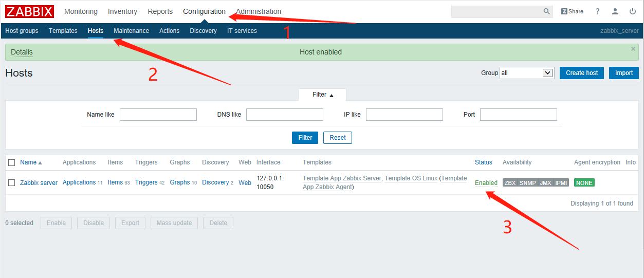This screenshot has width=644, height=278.
Task: Focus the IP like field
Action: 404,115
